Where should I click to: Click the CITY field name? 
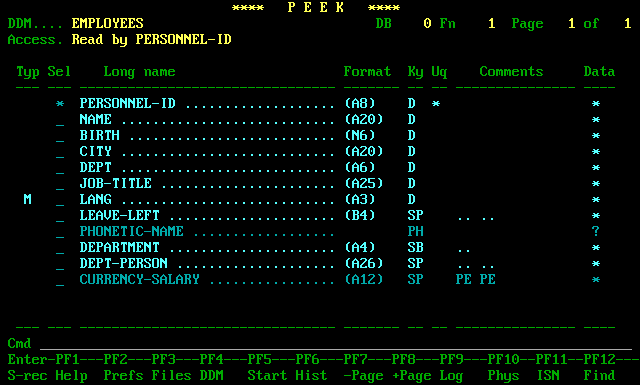click(96, 151)
